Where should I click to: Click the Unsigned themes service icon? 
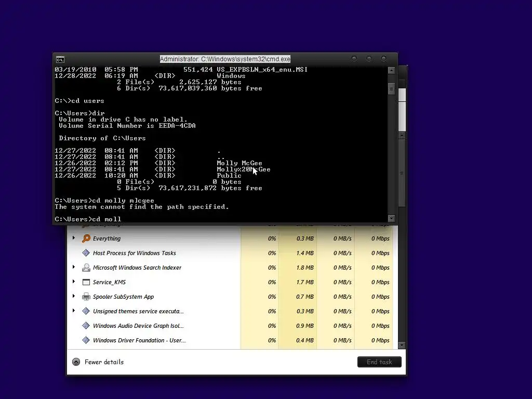(x=86, y=311)
